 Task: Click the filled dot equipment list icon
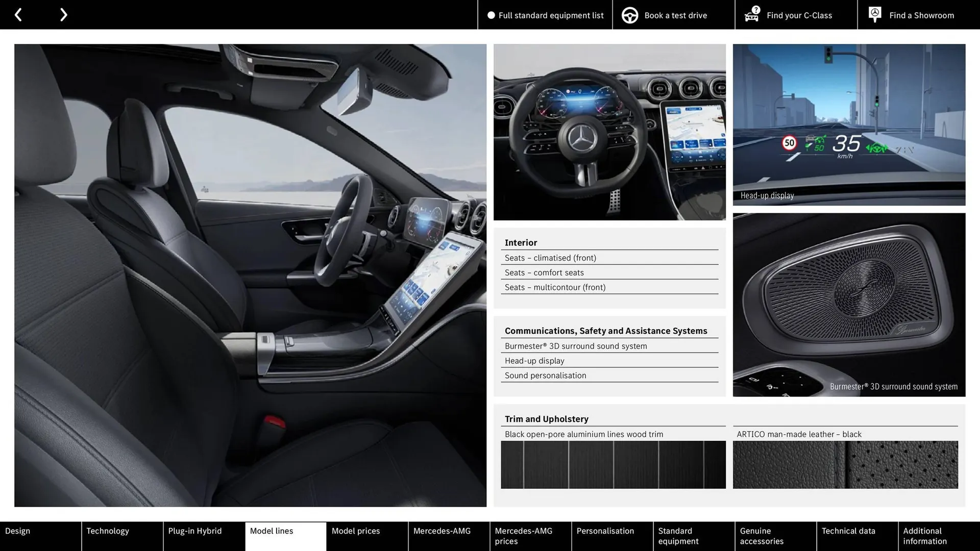pyautogui.click(x=491, y=15)
